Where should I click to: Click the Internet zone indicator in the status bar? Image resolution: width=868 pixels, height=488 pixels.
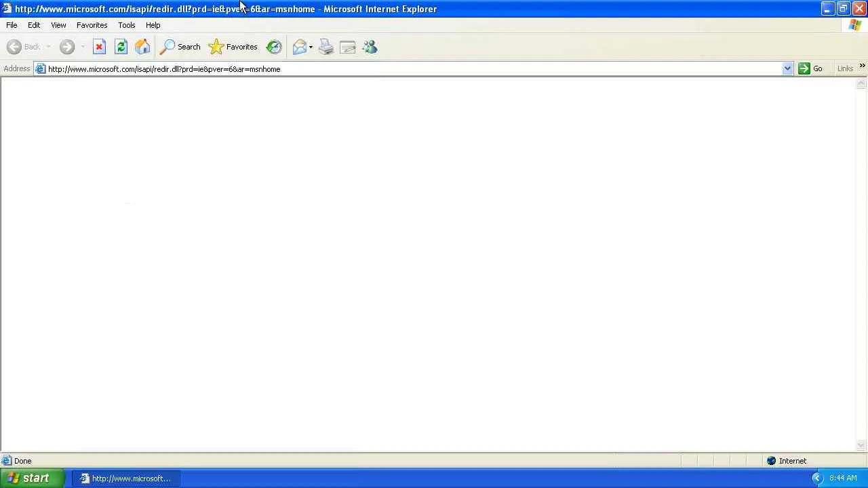coord(787,461)
